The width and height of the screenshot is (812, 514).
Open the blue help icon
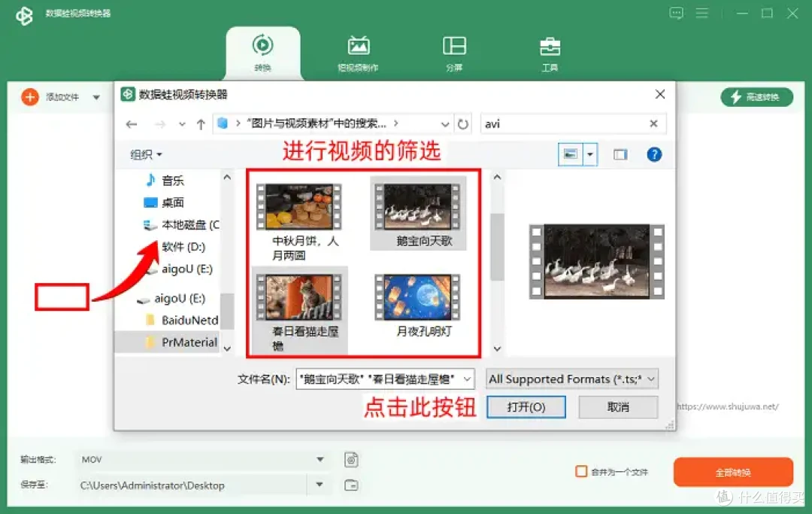pos(654,154)
